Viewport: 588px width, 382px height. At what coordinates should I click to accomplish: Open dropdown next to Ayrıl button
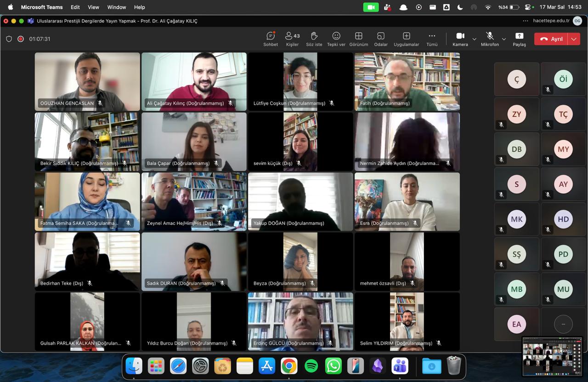click(x=574, y=39)
